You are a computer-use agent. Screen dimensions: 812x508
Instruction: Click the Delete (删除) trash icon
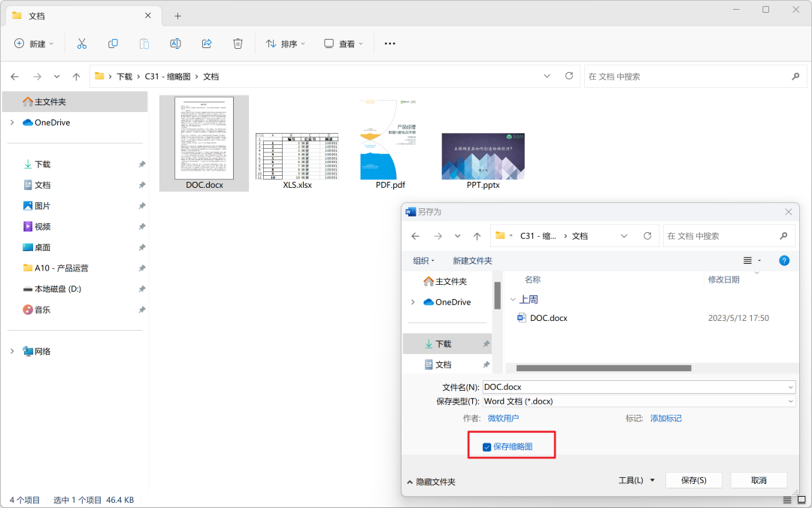[x=238, y=44]
